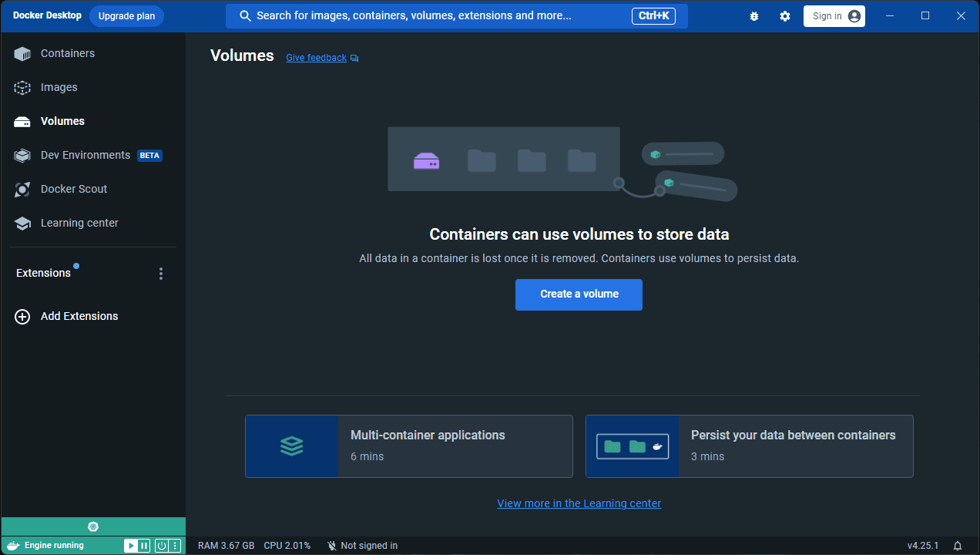This screenshot has width=980, height=555.
Task: Close the Docker Desktop window
Action: pyautogui.click(x=961, y=15)
